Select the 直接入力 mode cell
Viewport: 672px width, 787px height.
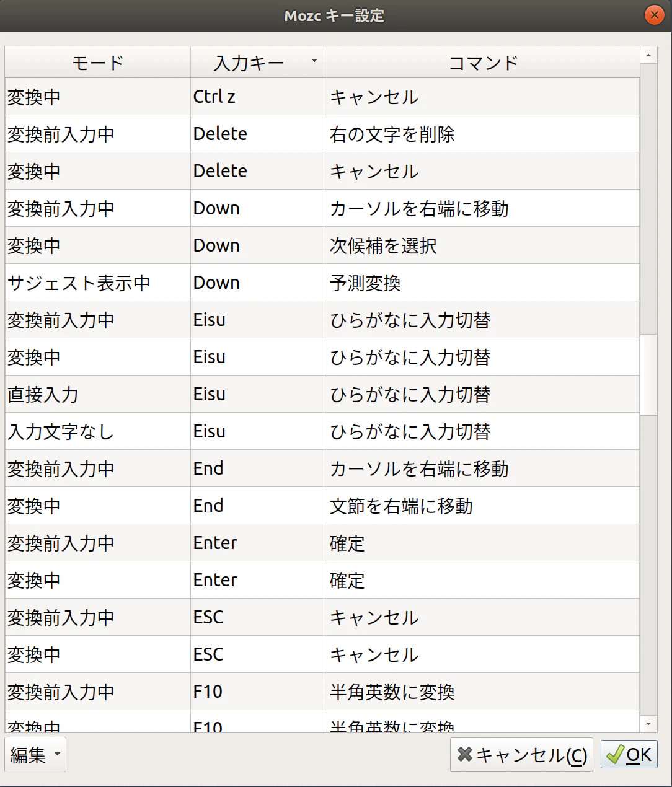(97, 394)
